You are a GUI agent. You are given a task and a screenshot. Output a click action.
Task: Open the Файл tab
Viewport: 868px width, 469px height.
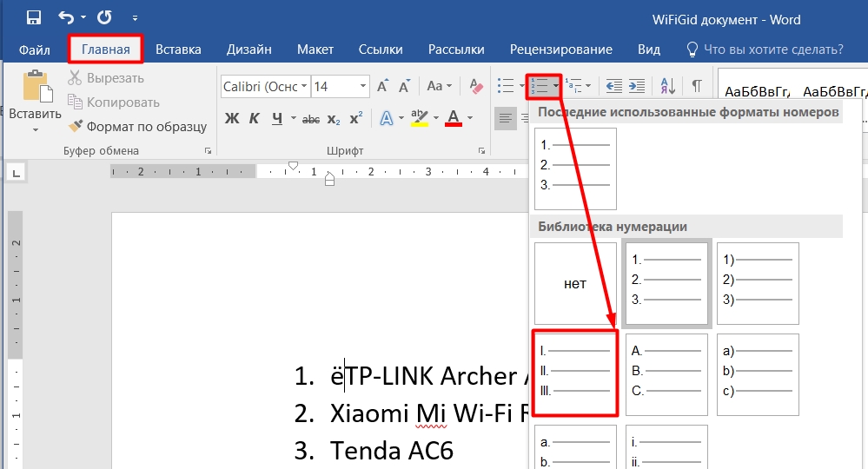pos(35,50)
